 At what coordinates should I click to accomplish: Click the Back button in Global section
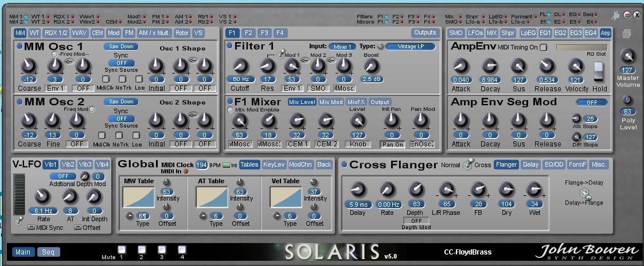click(324, 165)
